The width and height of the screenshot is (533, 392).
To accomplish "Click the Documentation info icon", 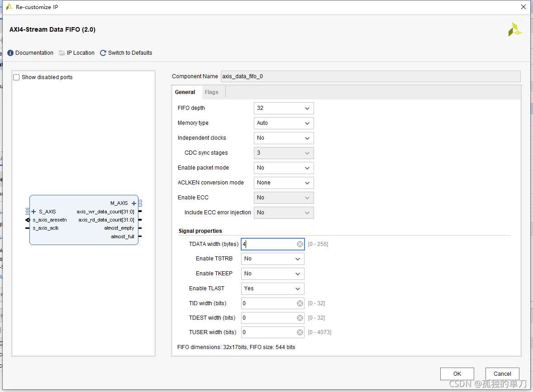I will coord(10,53).
